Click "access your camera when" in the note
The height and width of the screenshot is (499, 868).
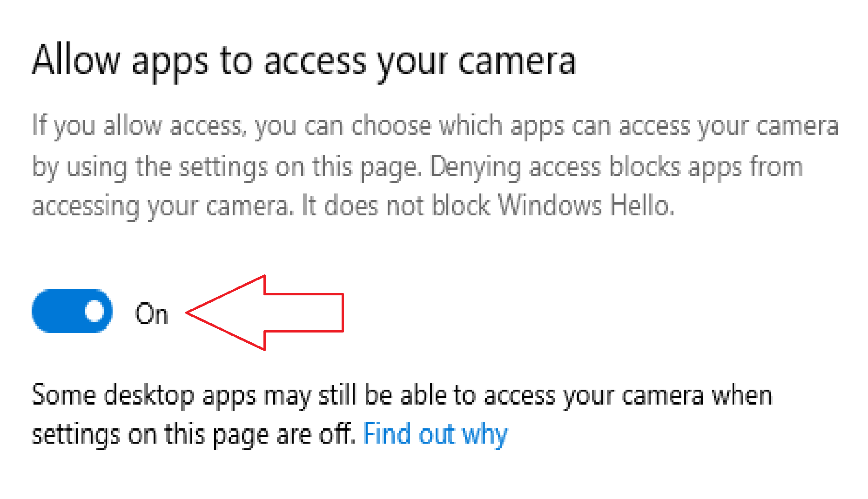click(628, 396)
